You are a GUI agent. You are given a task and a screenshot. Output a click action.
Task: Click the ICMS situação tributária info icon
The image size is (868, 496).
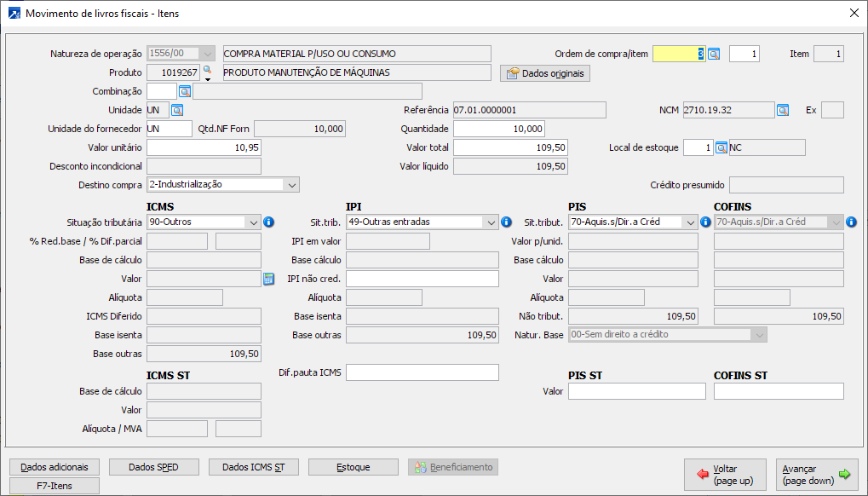click(x=268, y=222)
